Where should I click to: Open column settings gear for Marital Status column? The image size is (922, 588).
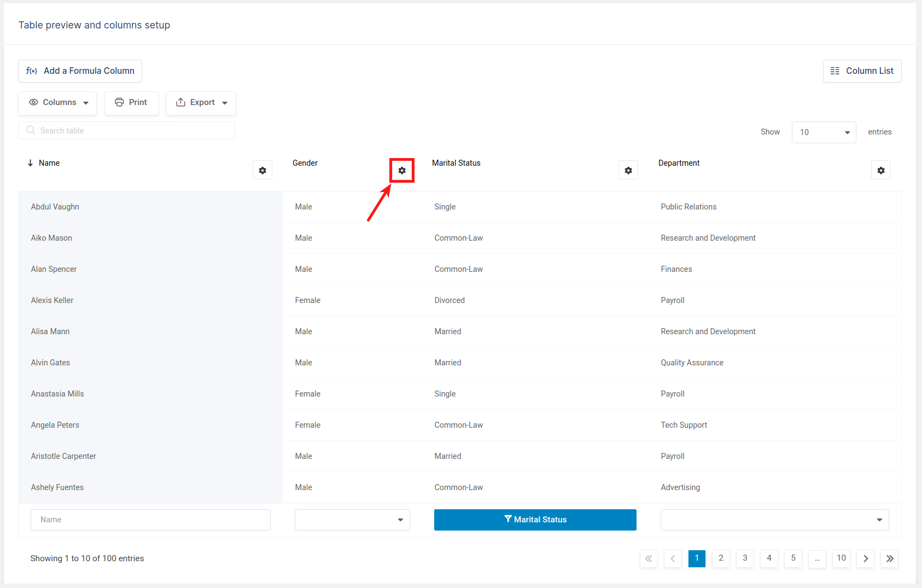pos(628,170)
